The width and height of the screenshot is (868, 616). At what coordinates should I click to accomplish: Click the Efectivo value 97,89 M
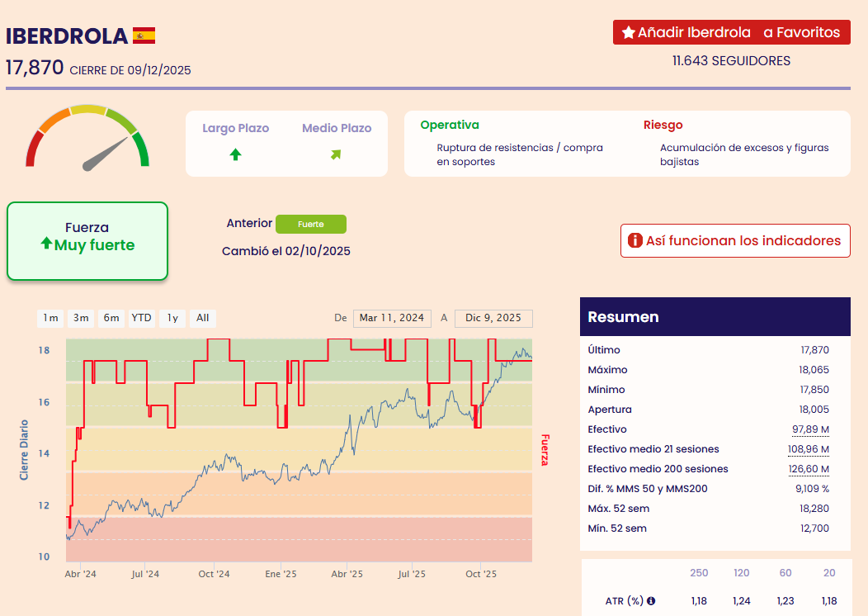click(810, 429)
